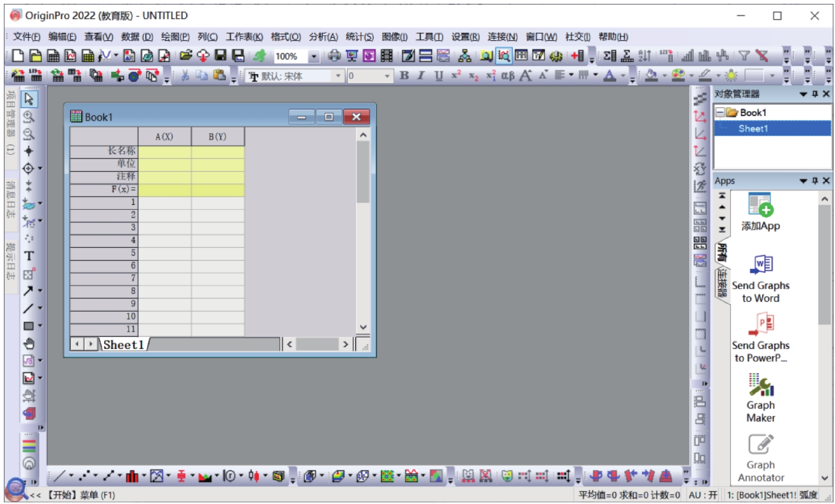Click the column chart plot icon
Viewport: 835px width, 504px height.
pyautogui.click(x=132, y=476)
